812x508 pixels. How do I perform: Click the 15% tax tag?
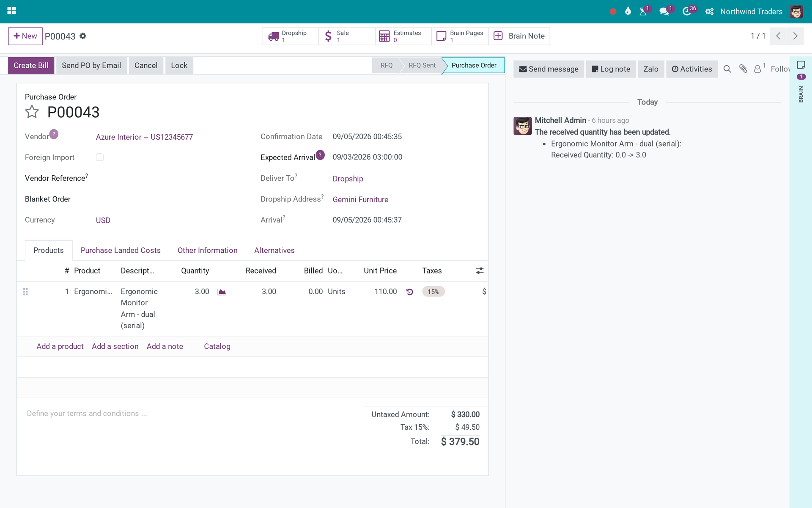click(433, 292)
